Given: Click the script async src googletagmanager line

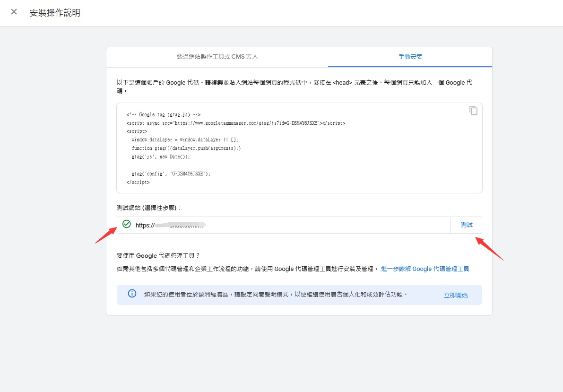Looking at the screenshot, I should [x=235, y=123].
